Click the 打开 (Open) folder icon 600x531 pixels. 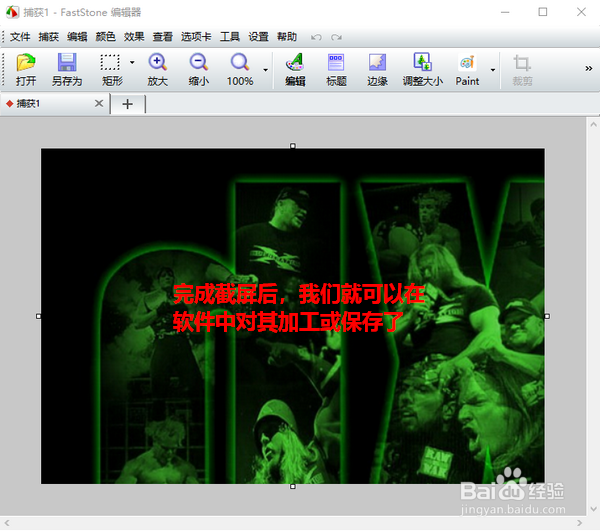[26, 62]
